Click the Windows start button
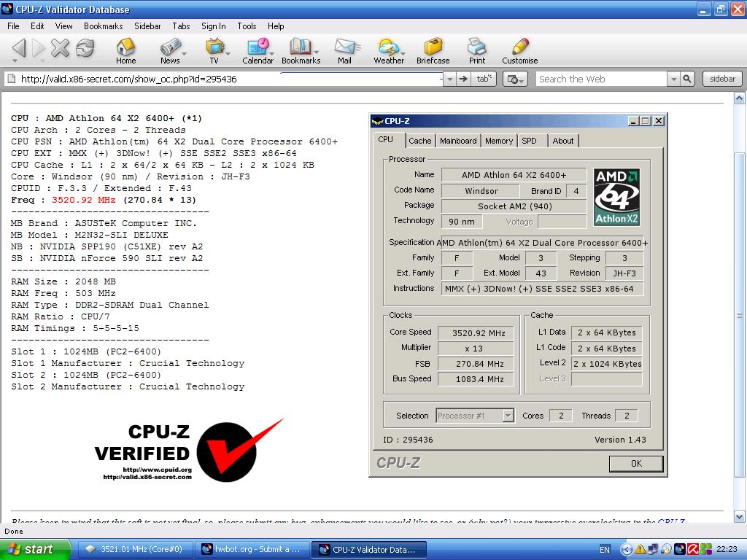 coord(35,549)
